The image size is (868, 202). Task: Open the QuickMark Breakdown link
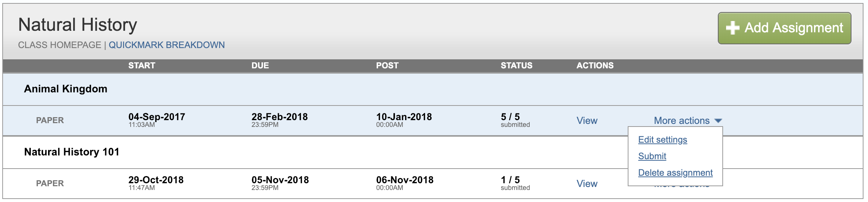[167, 45]
